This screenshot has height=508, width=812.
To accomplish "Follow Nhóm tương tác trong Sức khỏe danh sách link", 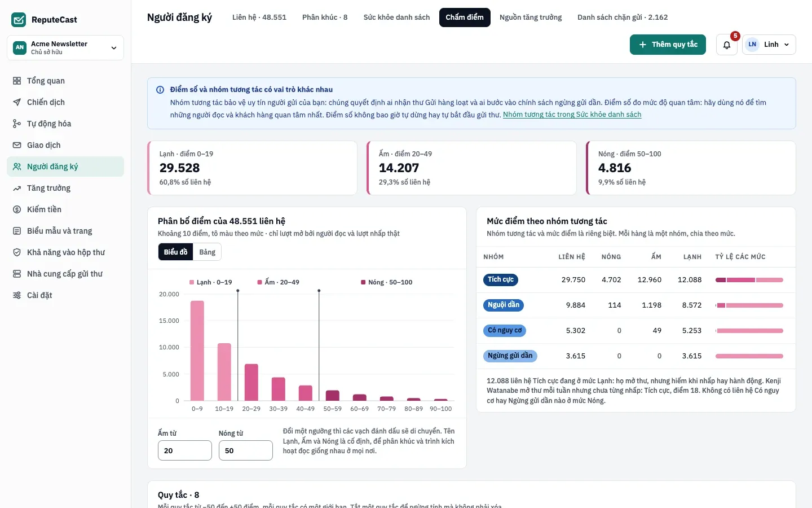I will 572,115.
